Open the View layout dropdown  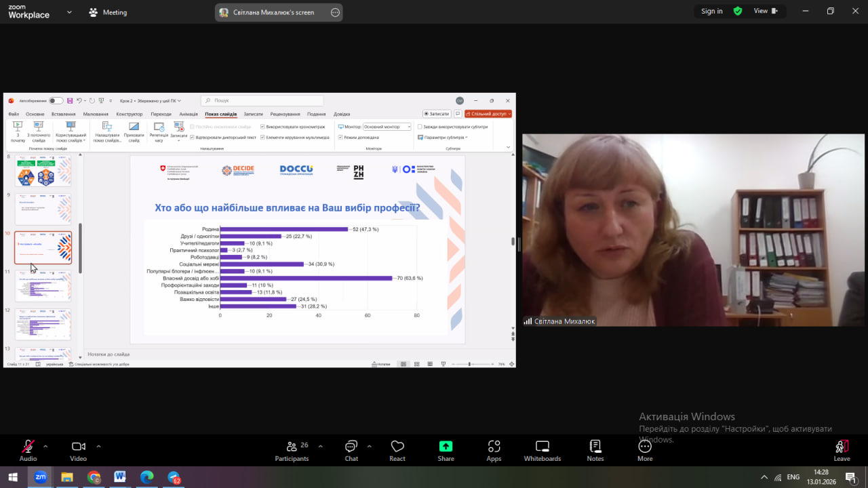pos(767,11)
